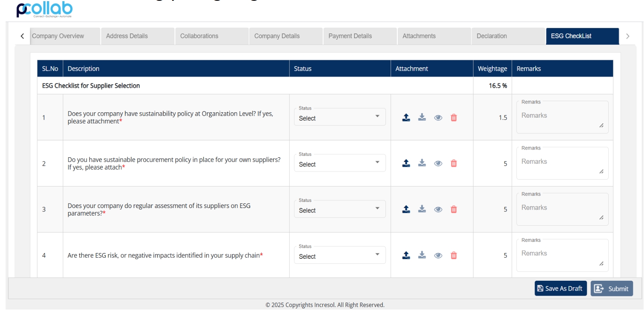Image resolution: width=644 pixels, height=313 pixels.
Task: Focus Remarks box in row 4
Action: pos(562,255)
